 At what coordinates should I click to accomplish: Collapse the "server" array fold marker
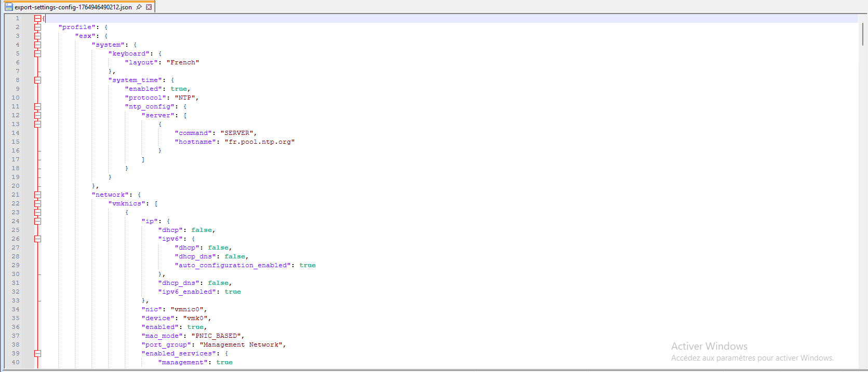point(37,115)
